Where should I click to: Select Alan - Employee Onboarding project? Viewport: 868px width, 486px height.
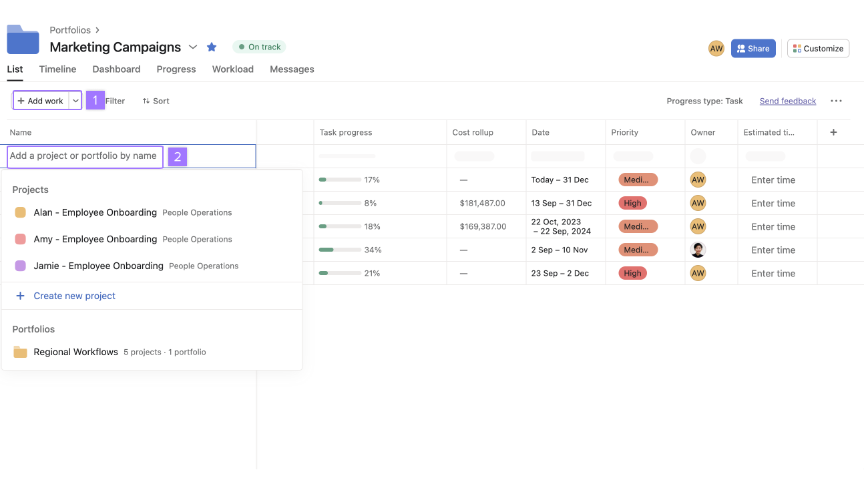(95, 212)
